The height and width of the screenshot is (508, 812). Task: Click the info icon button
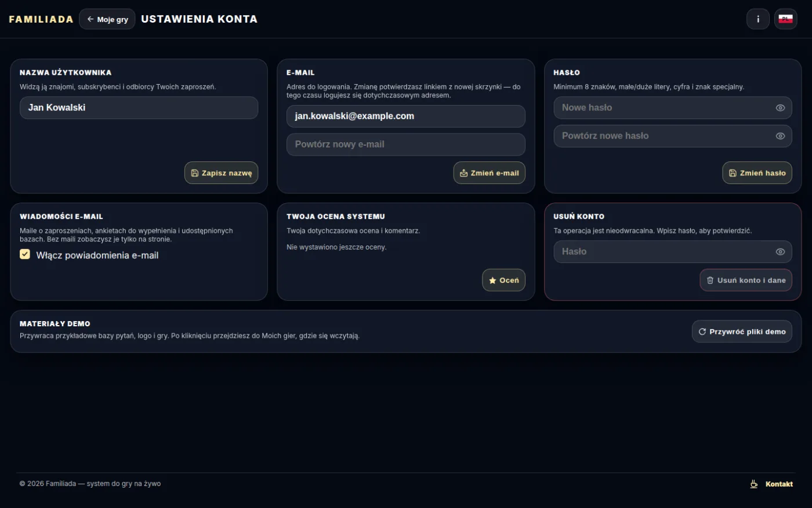pyautogui.click(x=757, y=19)
